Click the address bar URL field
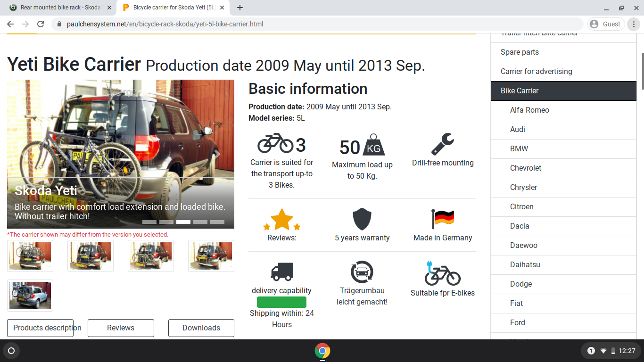The height and width of the screenshot is (362, 644). [x=316, y=24]
